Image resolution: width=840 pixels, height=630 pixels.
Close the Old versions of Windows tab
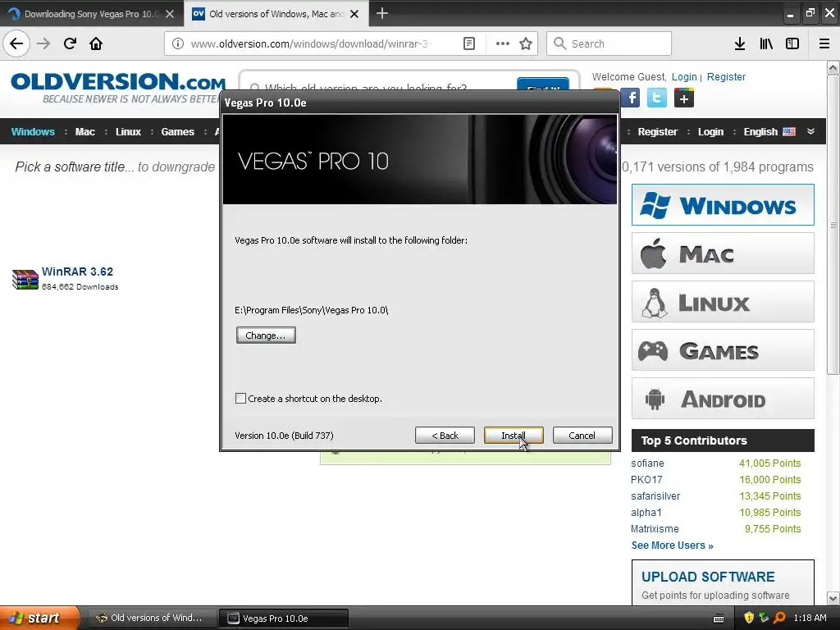[354, 14]
